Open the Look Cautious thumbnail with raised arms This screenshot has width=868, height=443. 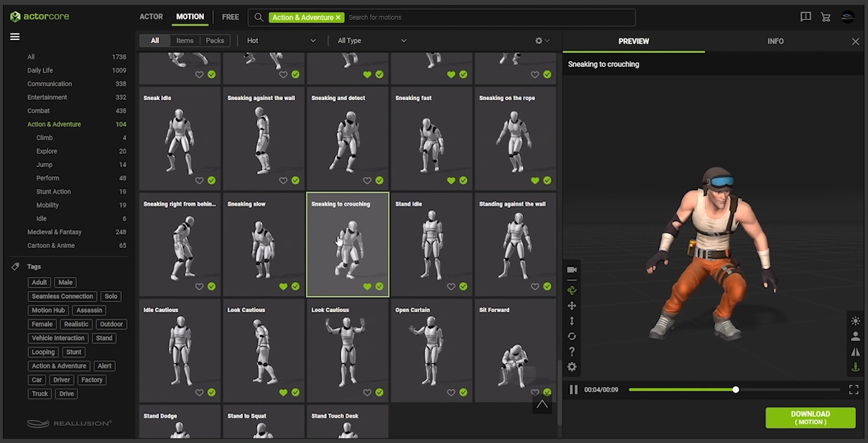coord(347,349)
